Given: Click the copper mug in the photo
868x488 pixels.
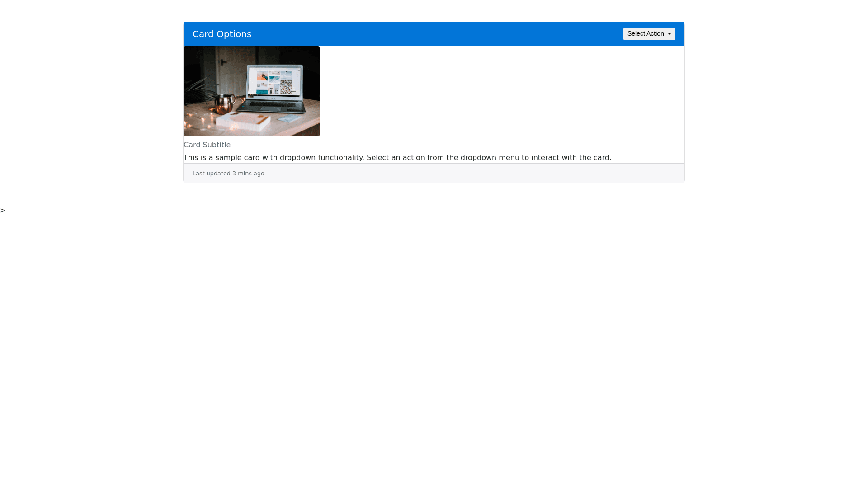Looking at the screenshot, I should tap(225, 104).
